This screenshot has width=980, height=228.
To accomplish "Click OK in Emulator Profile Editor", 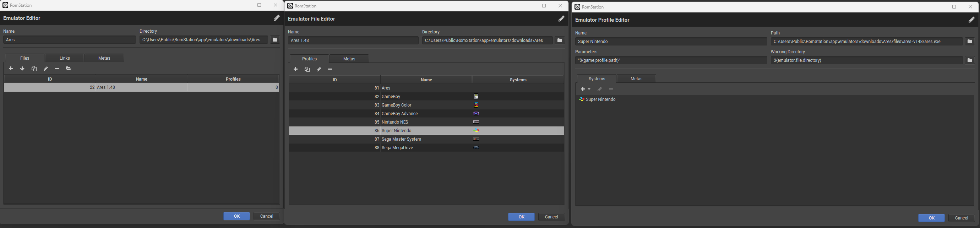I will tap(931, 218).
